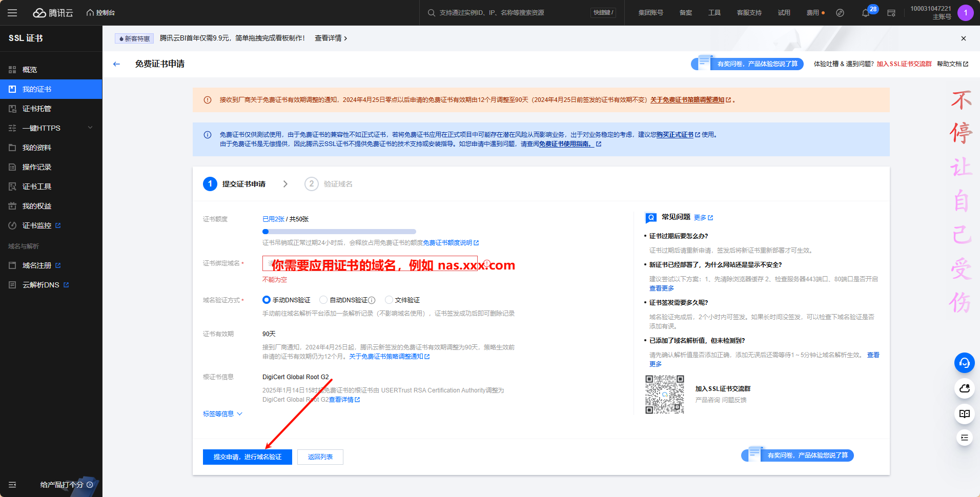Open the 我的证书 sidebar section
The height and width of the screenshot is (497, 980).
pos(36,89)
